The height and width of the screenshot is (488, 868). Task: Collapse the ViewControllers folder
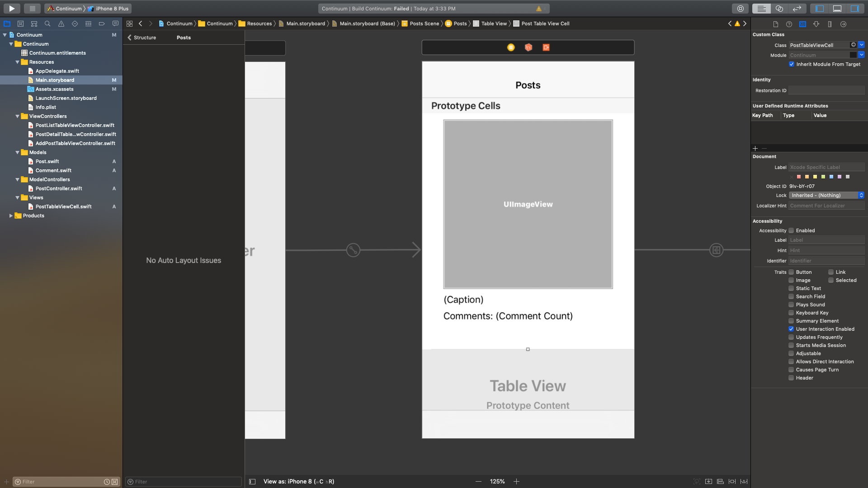pos(17,116)
